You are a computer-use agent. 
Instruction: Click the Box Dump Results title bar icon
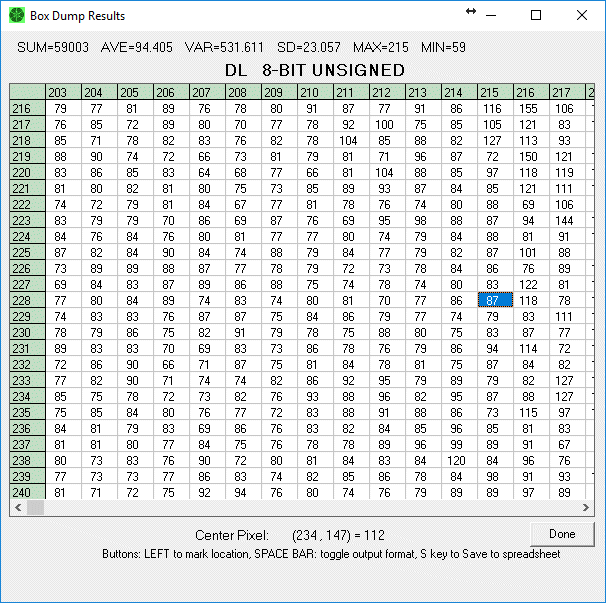coord(14,15)
